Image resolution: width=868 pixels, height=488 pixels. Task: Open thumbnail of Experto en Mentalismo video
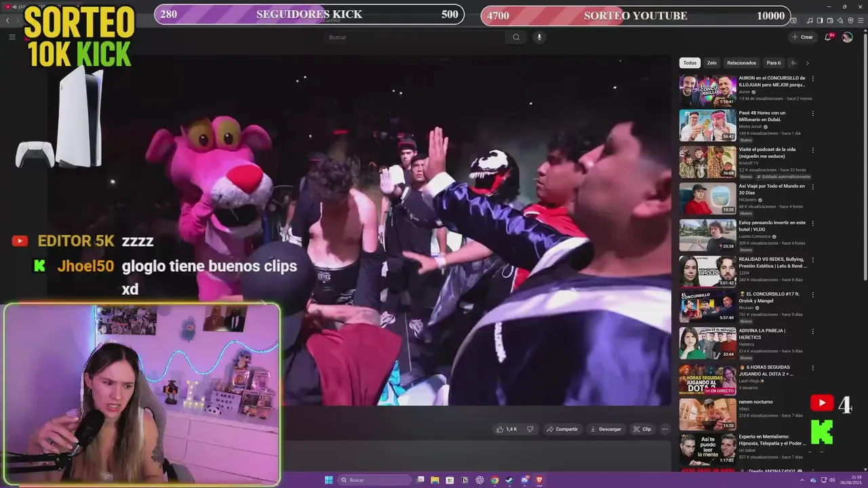pos(707,449)
